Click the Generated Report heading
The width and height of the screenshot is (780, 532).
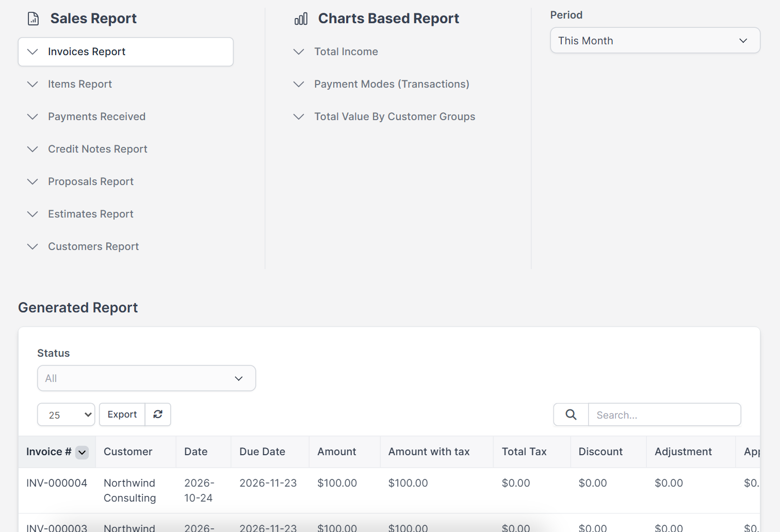[78, 308]
